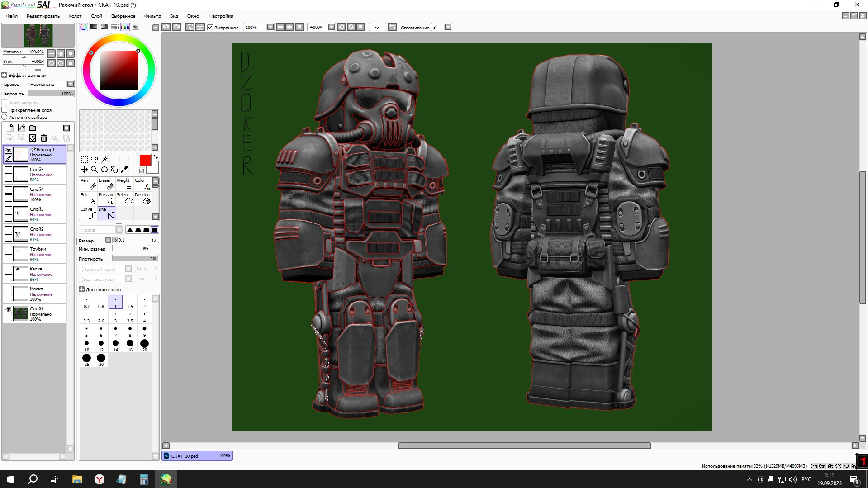Open the Холст menu

tap(75, 16)
